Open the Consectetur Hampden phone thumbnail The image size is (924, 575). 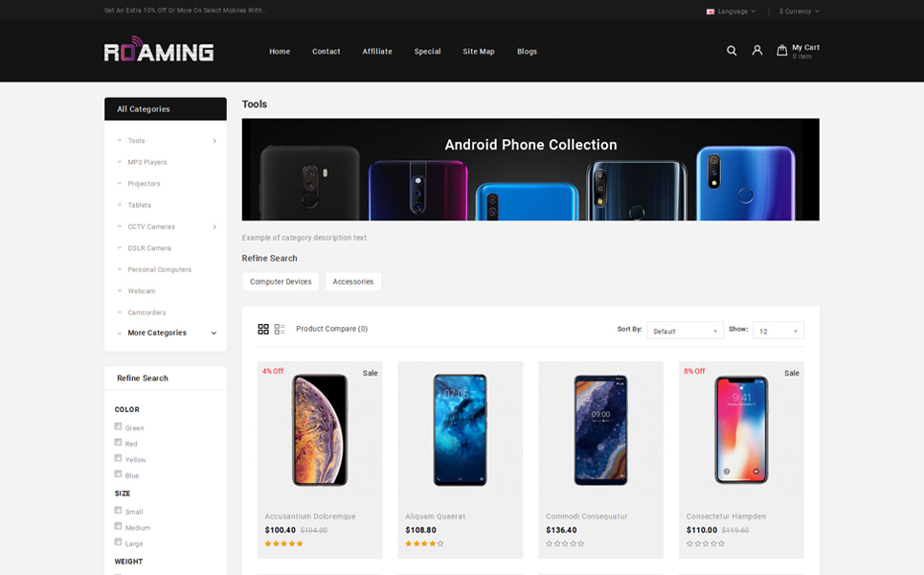coord(741,430)
